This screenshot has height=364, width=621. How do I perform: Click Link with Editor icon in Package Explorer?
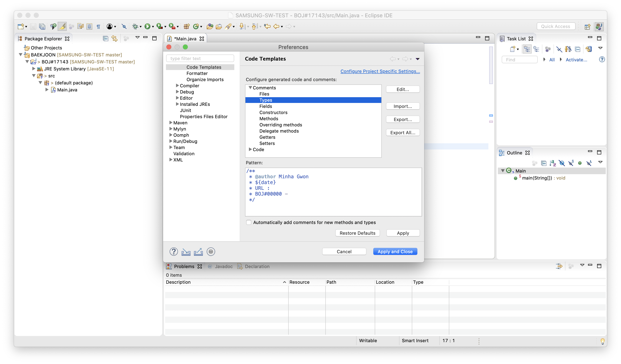[114, 38]
